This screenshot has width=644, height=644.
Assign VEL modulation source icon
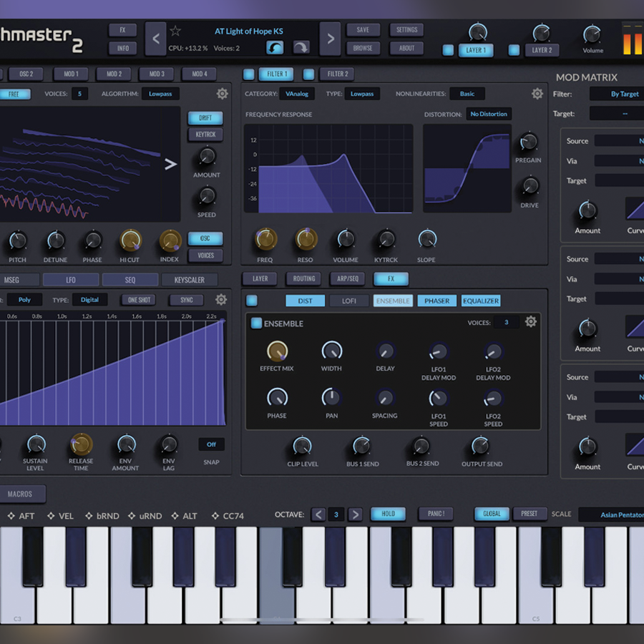point(51,516)
